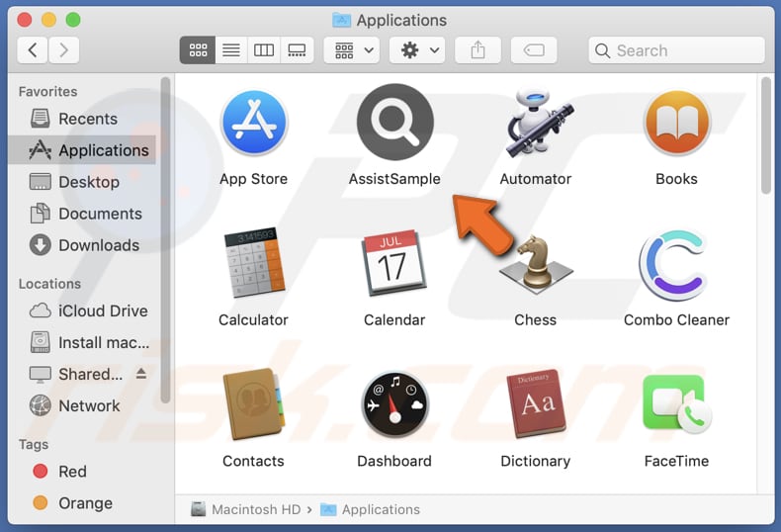Select the Dashboard app icon
781x532 pixels.
tap(395, 404)
